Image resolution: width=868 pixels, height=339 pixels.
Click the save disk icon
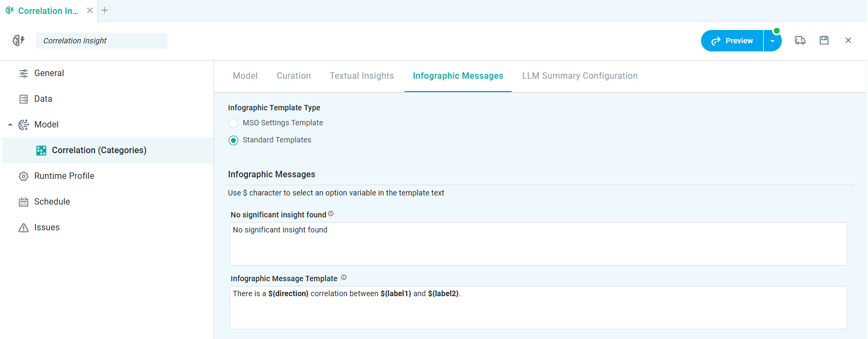(824, 40)
